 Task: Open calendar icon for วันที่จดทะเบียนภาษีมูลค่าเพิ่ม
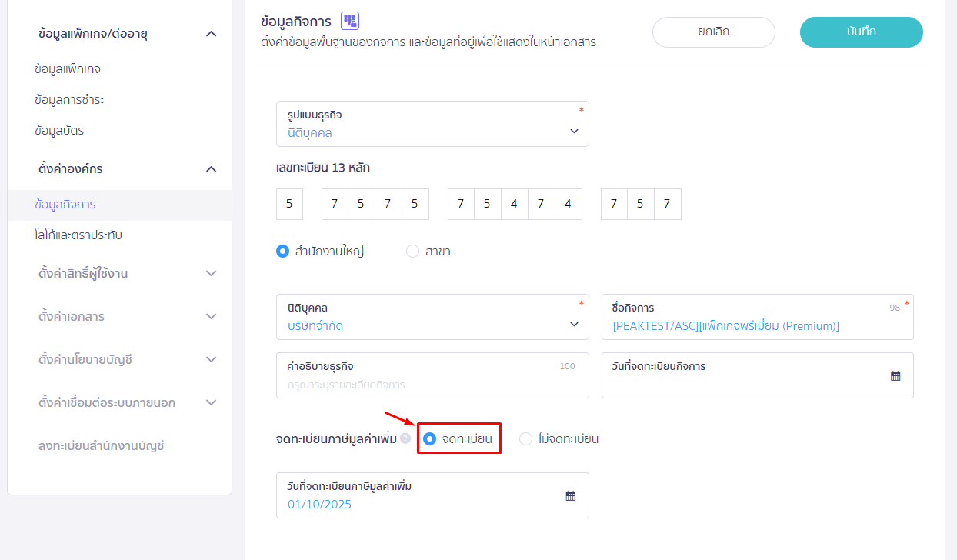(571, 496)
